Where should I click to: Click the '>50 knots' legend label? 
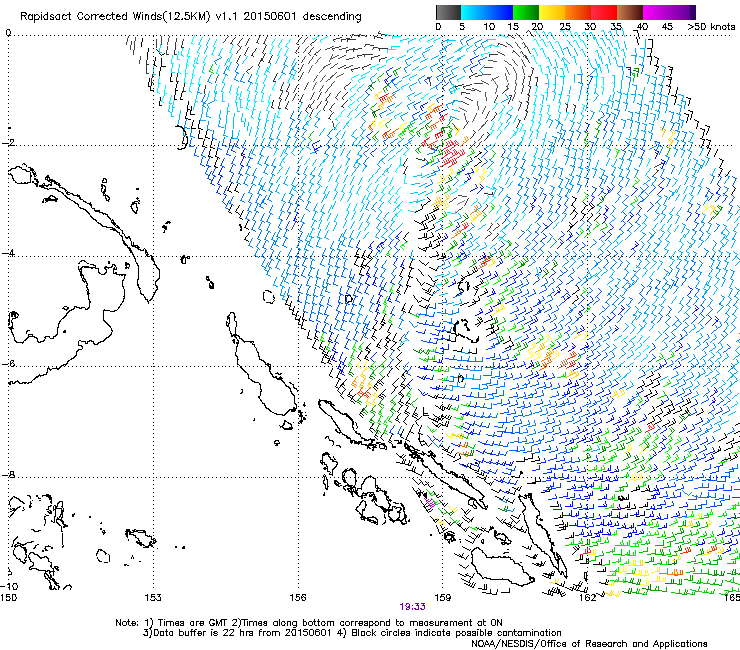click(711, 27)
